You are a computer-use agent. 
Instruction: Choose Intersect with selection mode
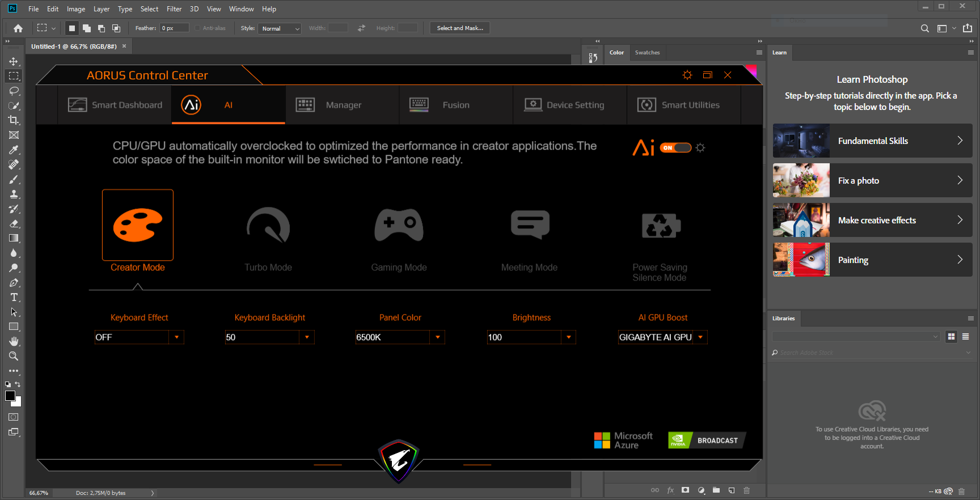[116, 28]
